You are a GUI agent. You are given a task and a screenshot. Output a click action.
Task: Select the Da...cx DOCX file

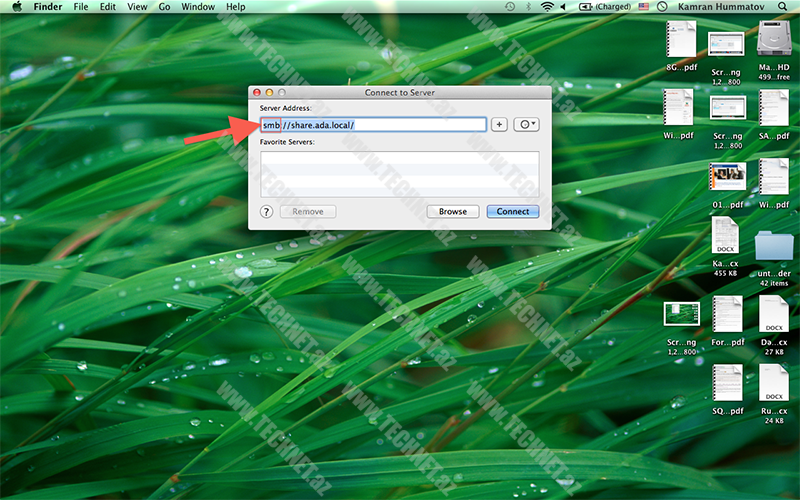click(773, 314)
